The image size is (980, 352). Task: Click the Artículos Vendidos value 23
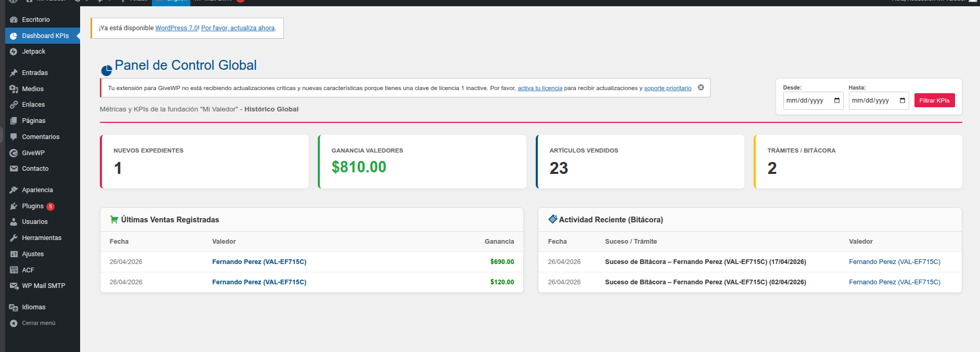[x=559, y=168]
